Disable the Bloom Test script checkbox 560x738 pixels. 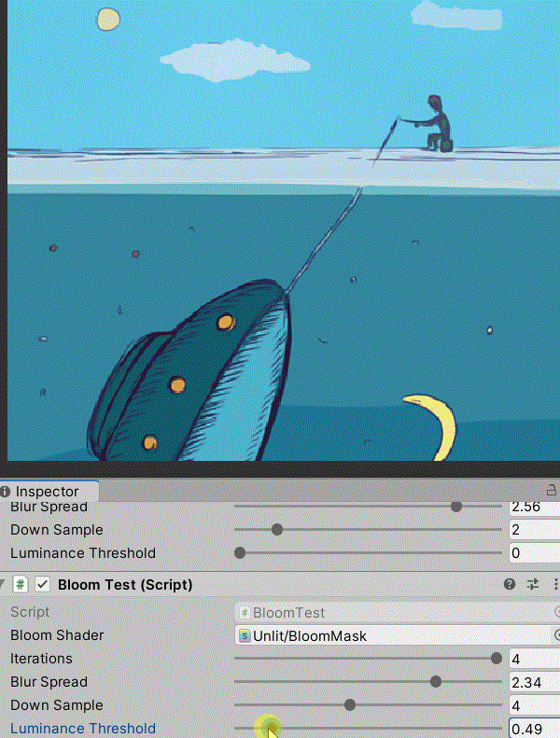point(43,585)
